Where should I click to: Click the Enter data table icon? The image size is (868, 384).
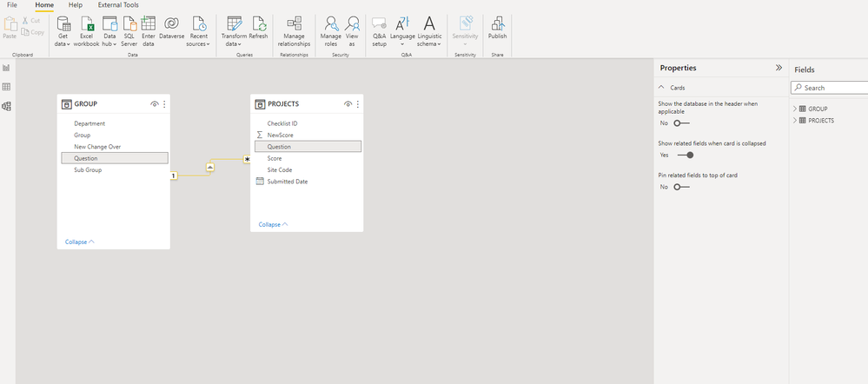point(148,23)
